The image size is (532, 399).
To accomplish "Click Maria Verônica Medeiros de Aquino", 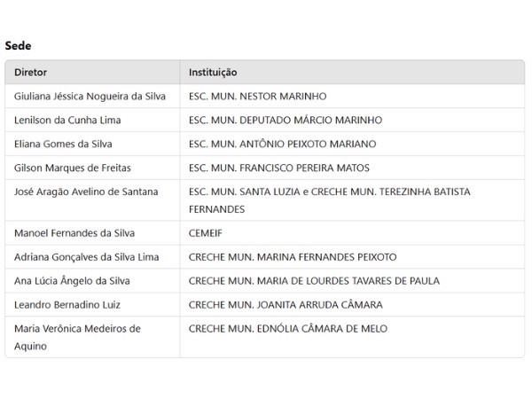I will coord(77,337).
